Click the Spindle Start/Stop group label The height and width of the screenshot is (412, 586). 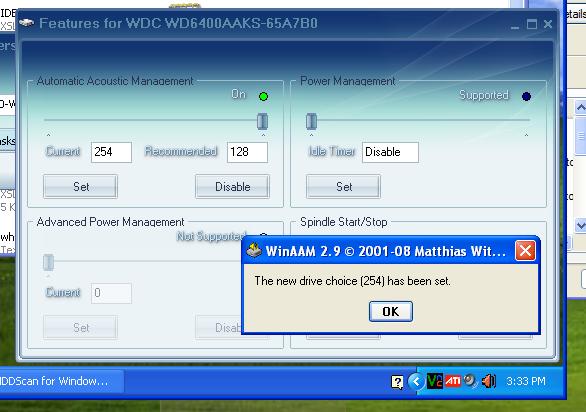[x=343, y=222]
